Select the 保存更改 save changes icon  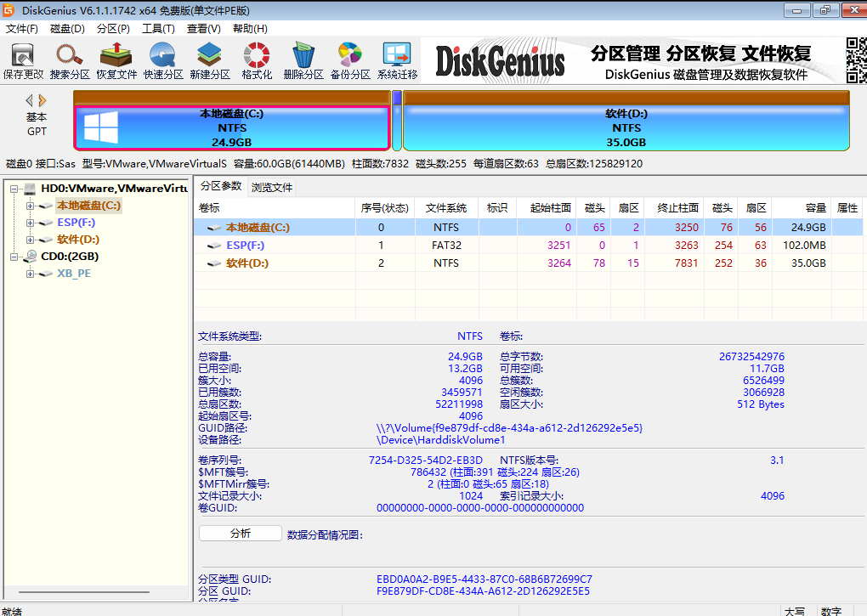point(23,59)
